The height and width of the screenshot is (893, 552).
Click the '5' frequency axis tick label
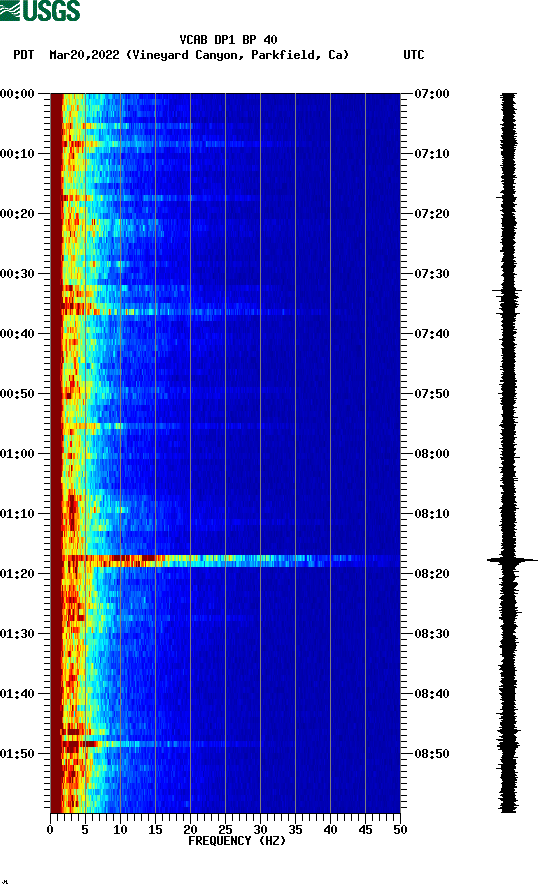[x=85, y=830]
